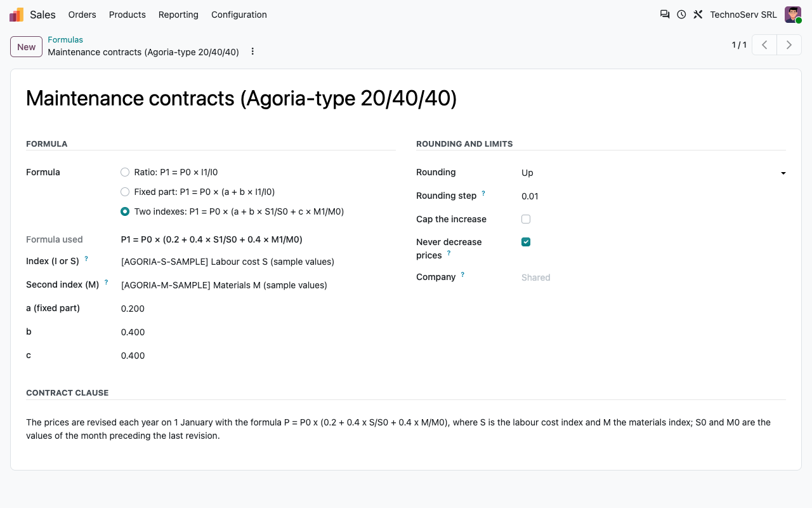Click the help mark beside Rounding step
The width and height of the screenshot is (812, 508).
coord(483,193)
